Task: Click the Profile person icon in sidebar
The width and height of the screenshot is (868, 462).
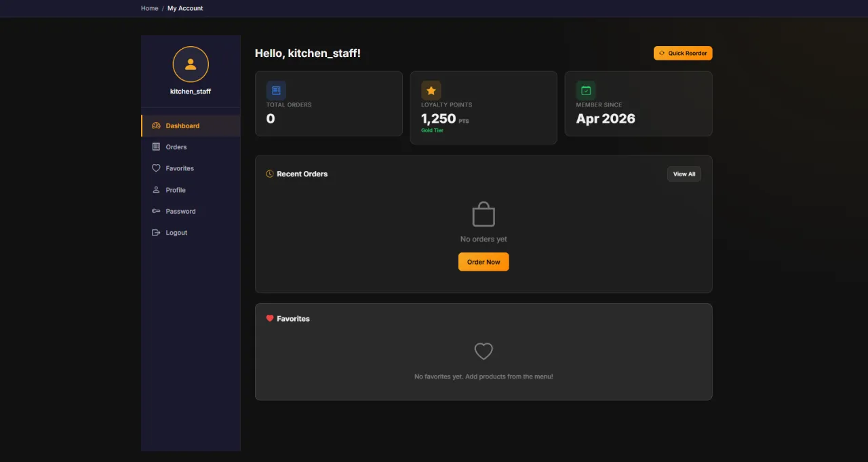Action: 156,190
